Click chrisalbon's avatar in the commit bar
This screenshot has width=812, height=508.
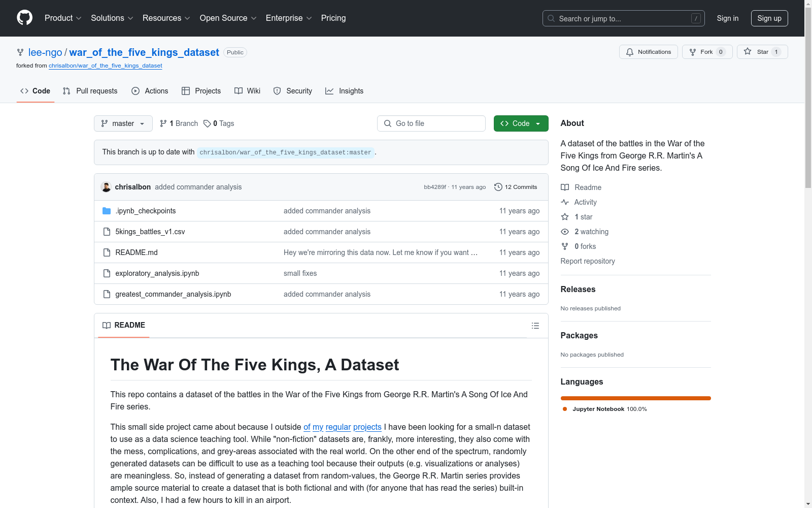(x=106, y=187)
